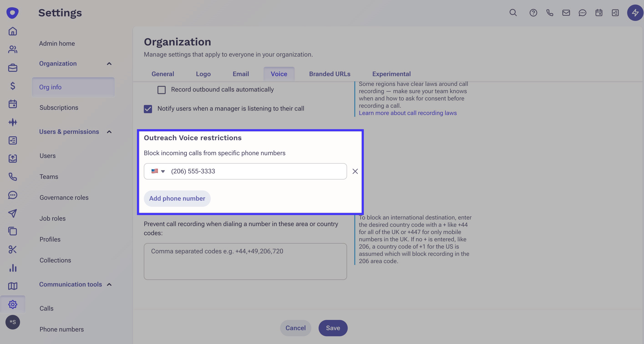This screenshot has height=344, width=644.
Task: Collapse the Organization settings section
Action: [x=109, y=64]
